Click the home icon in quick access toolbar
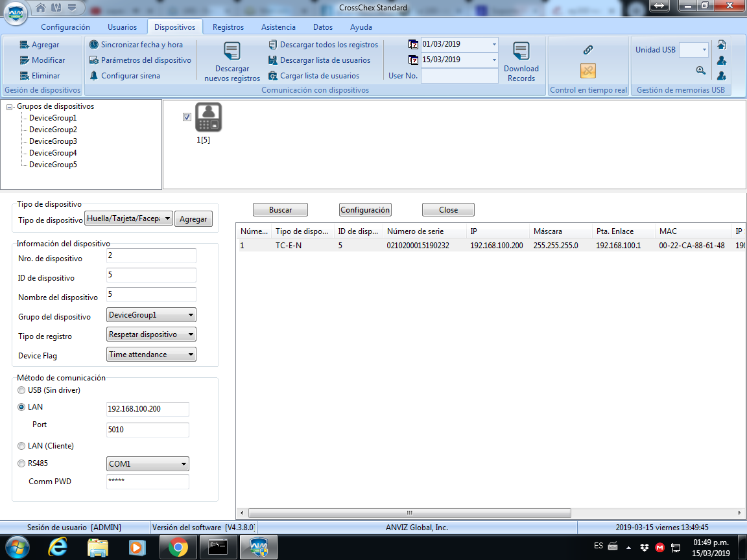 (41, 8)
